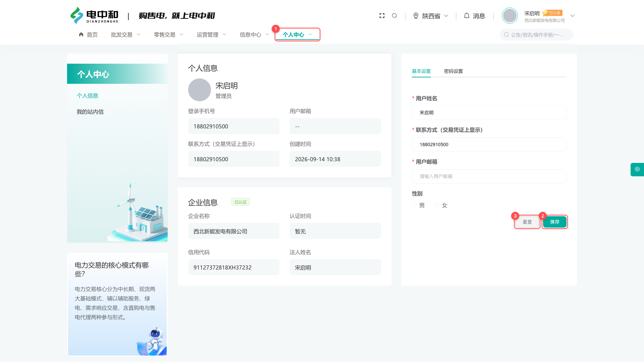Open 我的站内信 in the sidebar

(90, 112)
